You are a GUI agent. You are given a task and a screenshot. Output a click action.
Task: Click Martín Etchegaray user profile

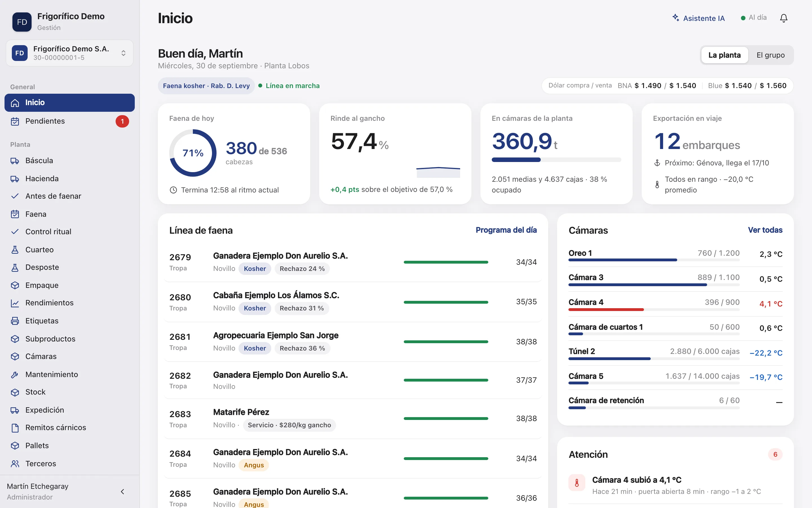37,491
